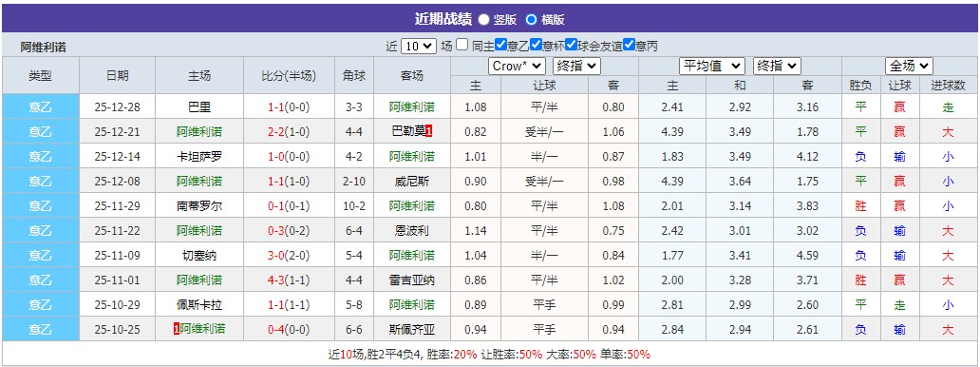Click the 0-3(0-2) score
980x367 pixels.
tap(289, 230)
